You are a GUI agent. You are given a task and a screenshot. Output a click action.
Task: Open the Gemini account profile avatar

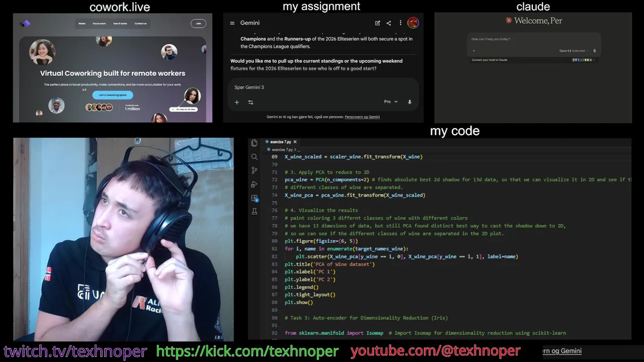click(413, 23)
